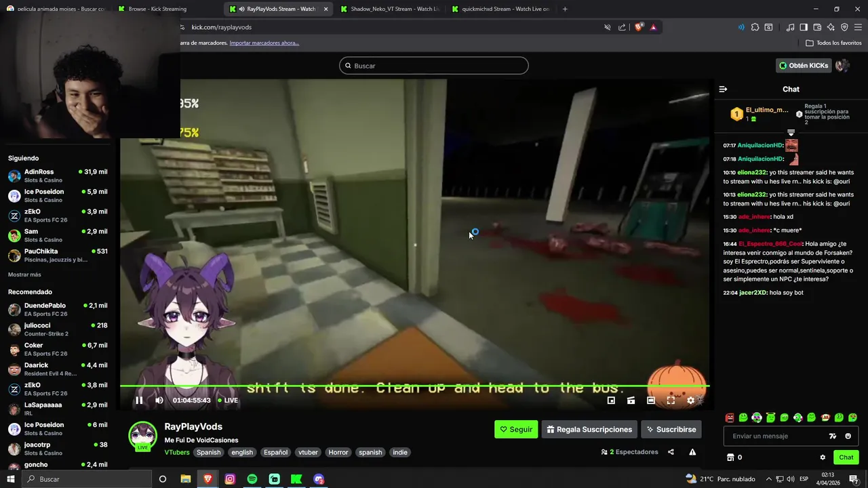Click the emoji picker in message box

point(848,436)
